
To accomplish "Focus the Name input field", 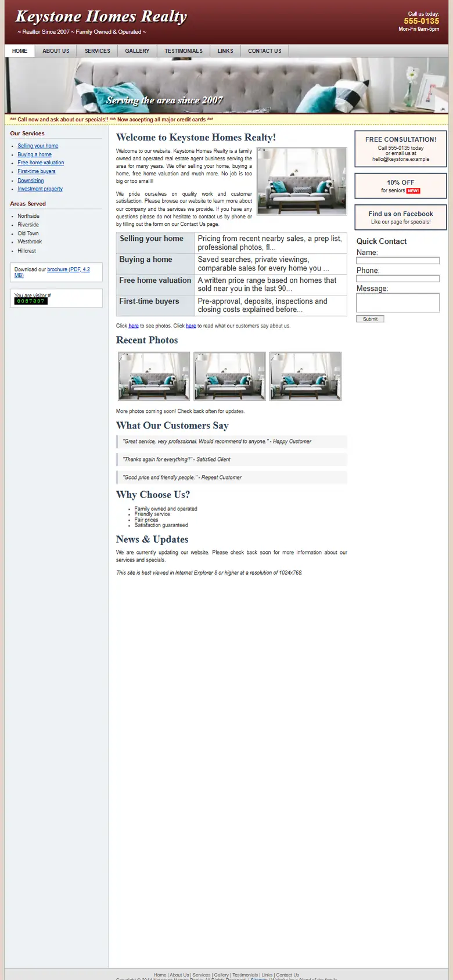I will coord(398,261).
